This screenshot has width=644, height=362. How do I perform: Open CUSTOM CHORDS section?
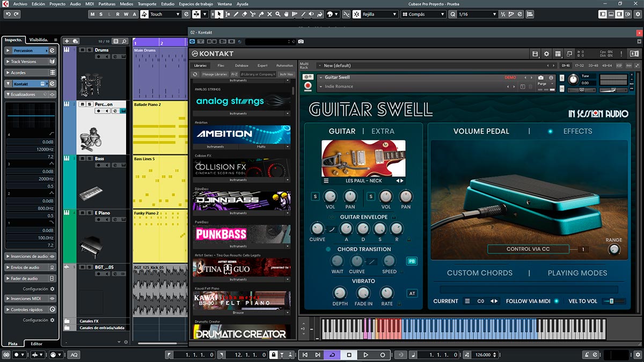[x=480, y=273]
